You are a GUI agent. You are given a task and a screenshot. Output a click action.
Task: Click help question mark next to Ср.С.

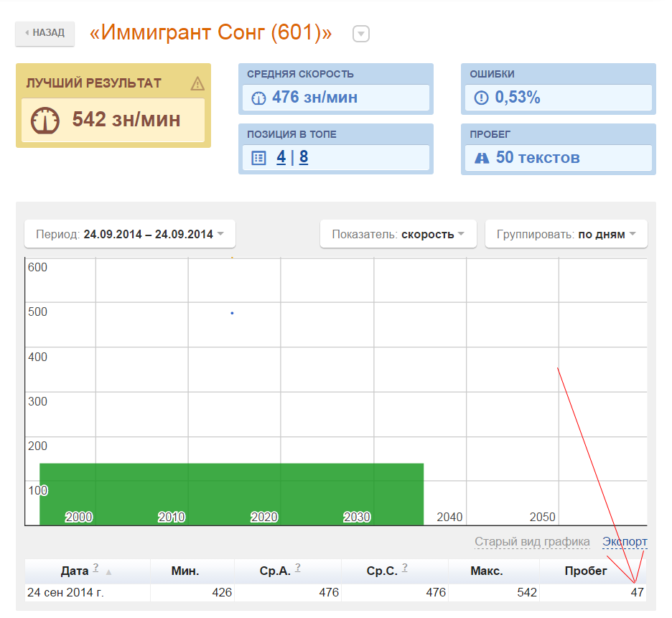point(405,568)
